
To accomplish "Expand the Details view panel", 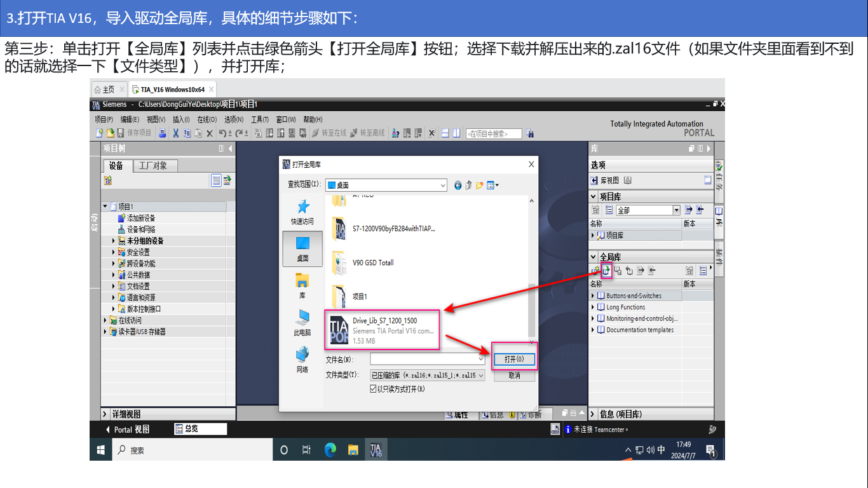I will pos(105,414).
